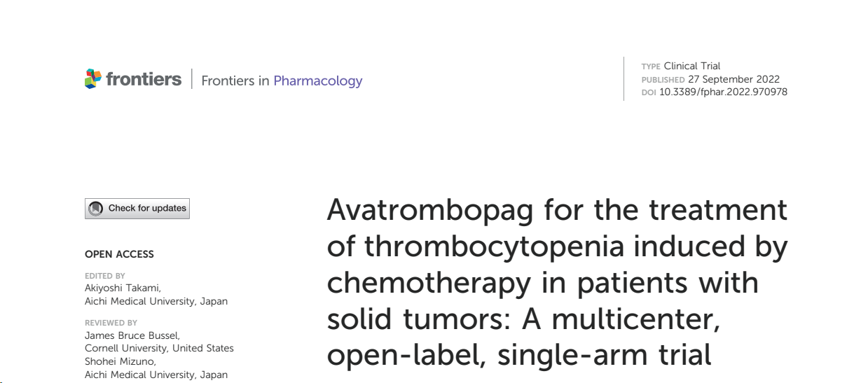This screenshot has width=868, height=383.
Task: Click Cornell University, United States affiliation
Action: click(x=159, y=348)
